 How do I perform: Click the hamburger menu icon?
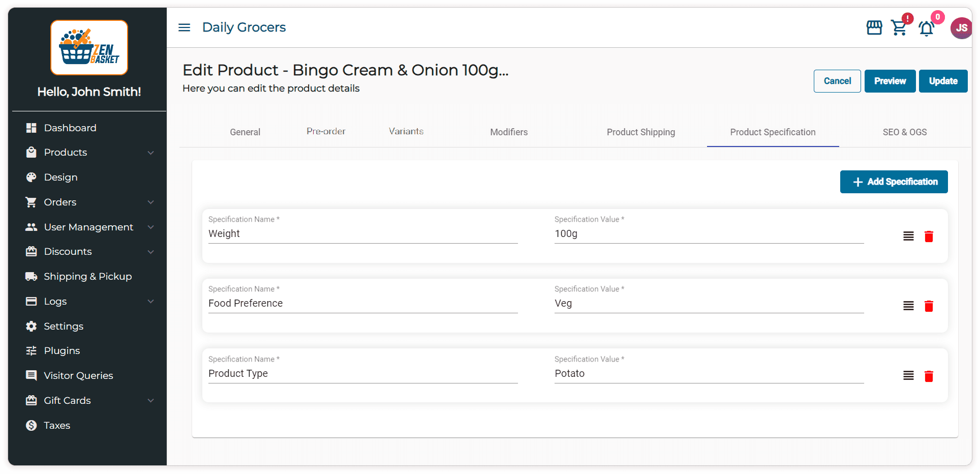(x=184, y=27)
